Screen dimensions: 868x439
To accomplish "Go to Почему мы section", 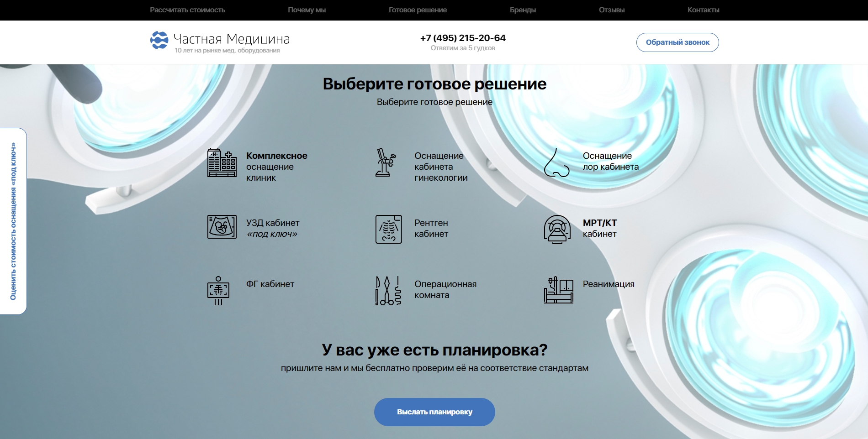I will point(307,10).
